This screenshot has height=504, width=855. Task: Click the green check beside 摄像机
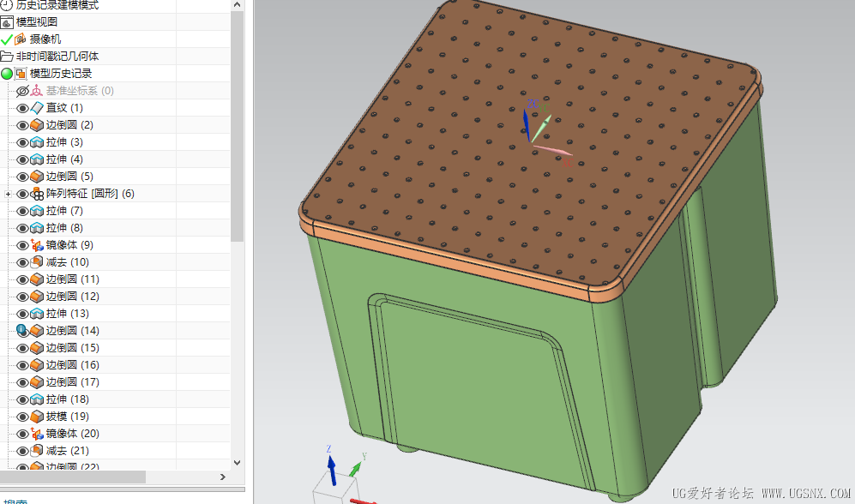tap(7, 39)
